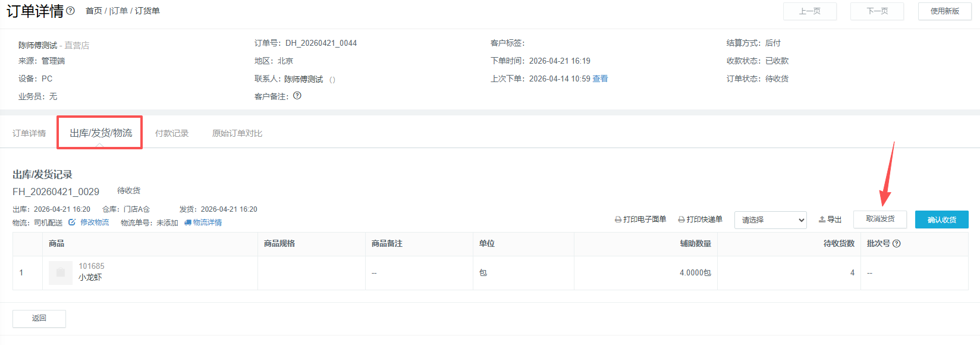The height and width of the screenshot is (345, 980).
Task: Click the 待收货 status beside shipment number
Action: pos(128,190)
